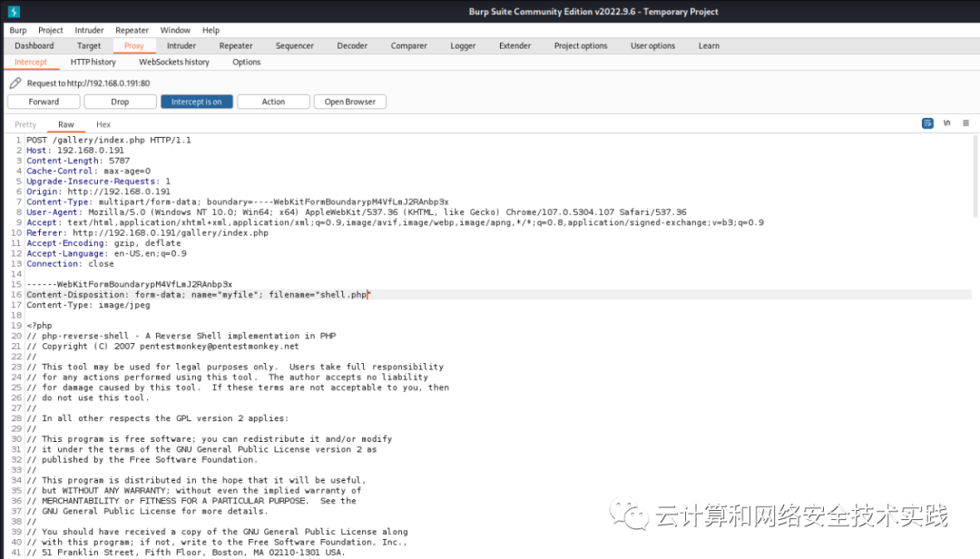Click the Referer header line
Screen dimensions: 980x559
[x=148, y=232]
